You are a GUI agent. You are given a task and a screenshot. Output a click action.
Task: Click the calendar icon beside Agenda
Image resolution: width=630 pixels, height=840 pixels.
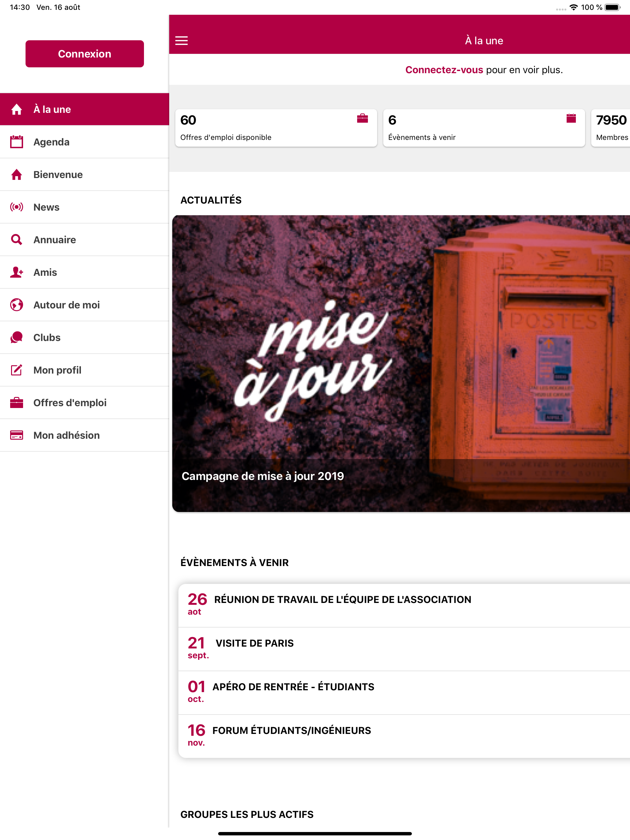click(x=16, y=142)
